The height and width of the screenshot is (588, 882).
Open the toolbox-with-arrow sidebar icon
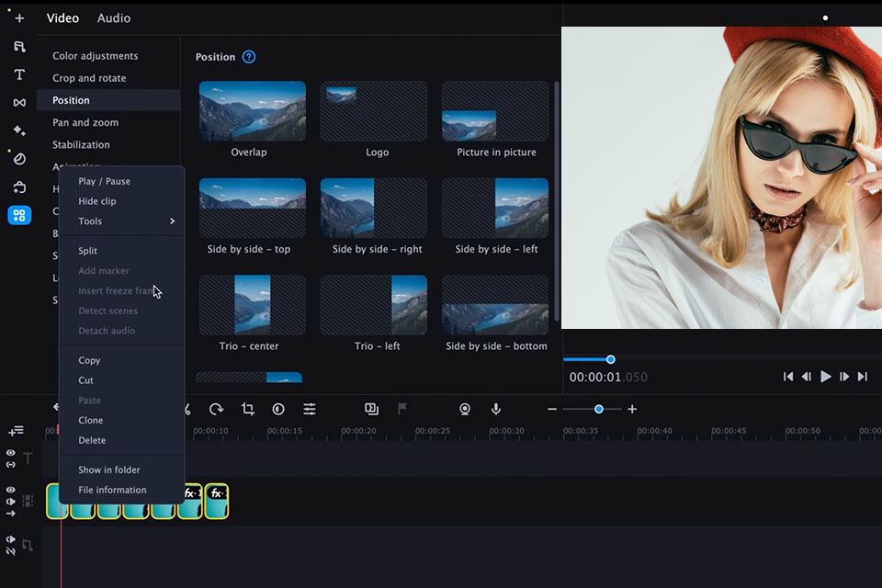pyautogui.click(x=19, y=187)
